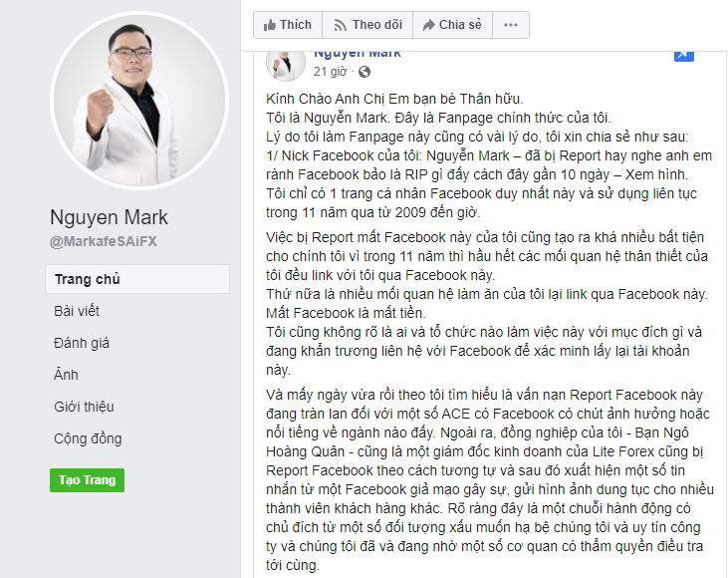Open the Ảnh photos section

pyautogui.click(x=66, y=375)
